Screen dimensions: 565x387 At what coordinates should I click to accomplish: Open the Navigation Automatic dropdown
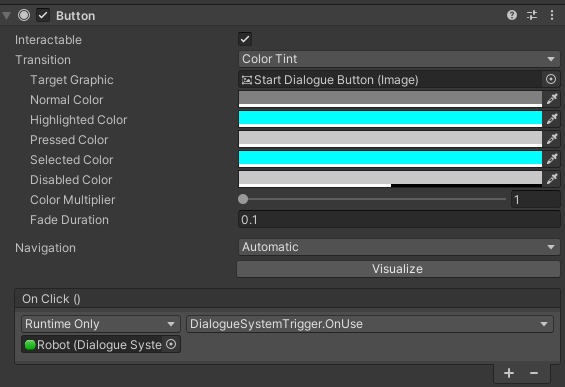[399, 247]
